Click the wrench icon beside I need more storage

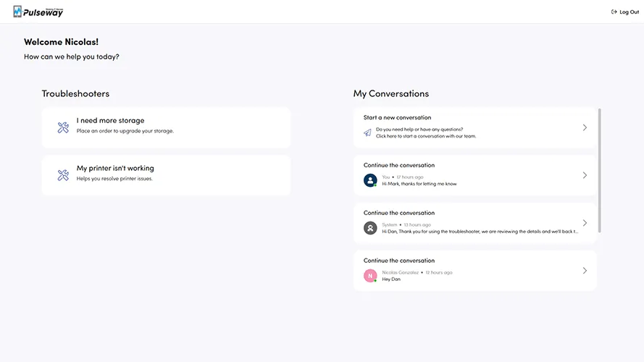(x=63, y=127)
